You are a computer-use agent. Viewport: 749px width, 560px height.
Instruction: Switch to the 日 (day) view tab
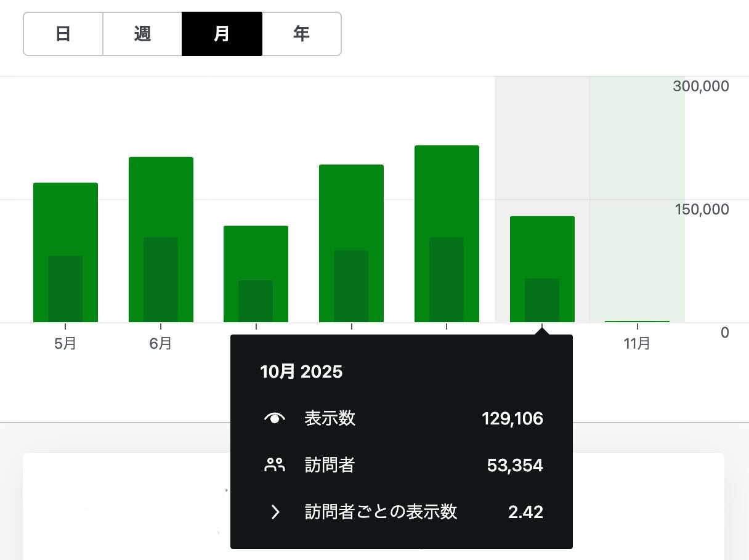tap(63, 34)
